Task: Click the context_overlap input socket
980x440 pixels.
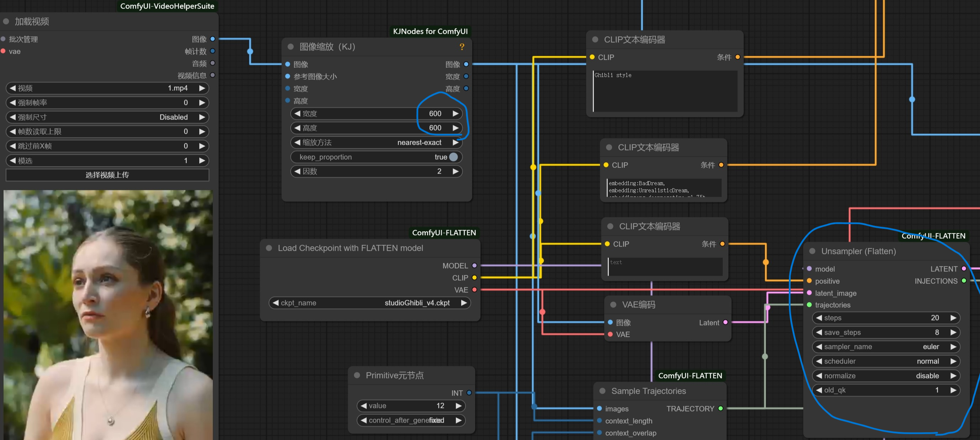Action: [599, 433]
